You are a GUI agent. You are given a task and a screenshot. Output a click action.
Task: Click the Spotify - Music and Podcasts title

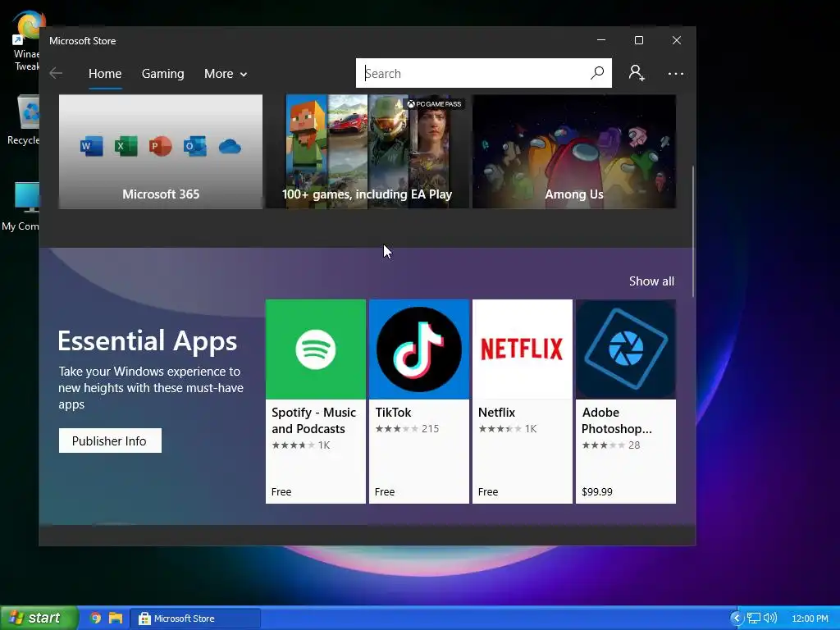tap(313, 421)
